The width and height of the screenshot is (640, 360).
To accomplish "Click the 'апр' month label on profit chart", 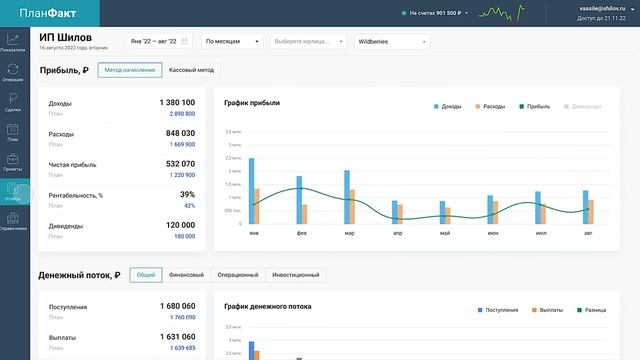I will click(397, 233).
